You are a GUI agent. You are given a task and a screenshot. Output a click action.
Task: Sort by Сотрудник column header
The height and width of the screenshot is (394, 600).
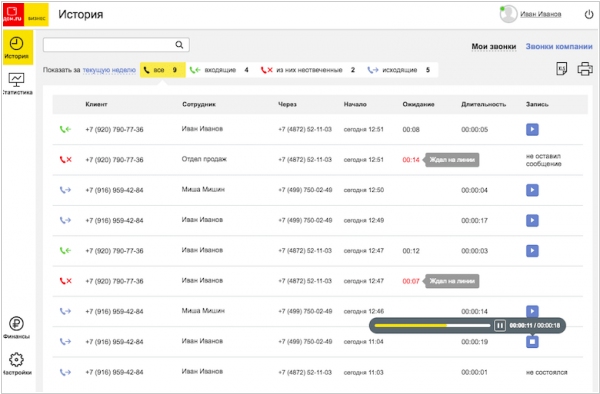click(199, 104)
